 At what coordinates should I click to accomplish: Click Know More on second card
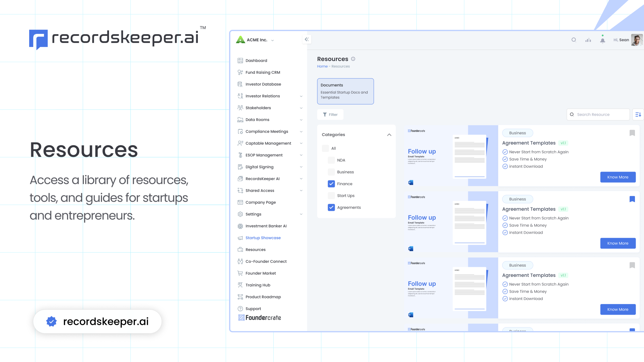coord(618,243)
